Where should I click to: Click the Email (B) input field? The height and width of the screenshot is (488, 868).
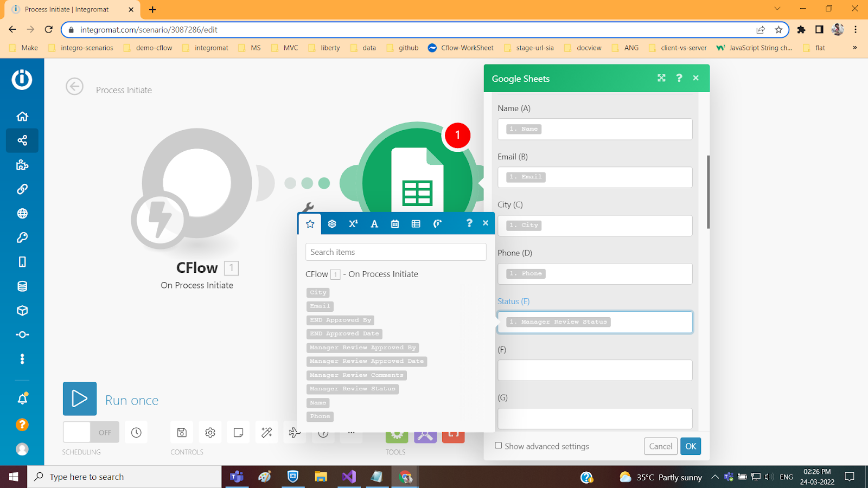tap(595, 177)
